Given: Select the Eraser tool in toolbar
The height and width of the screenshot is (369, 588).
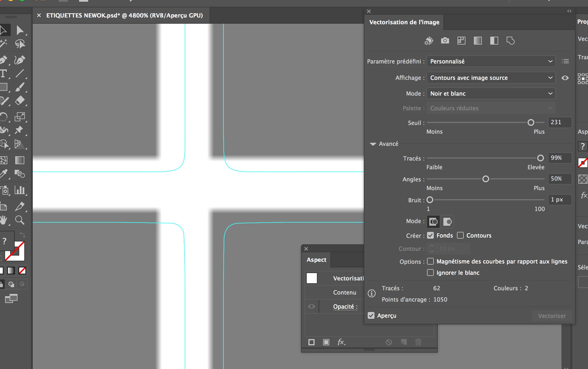Looking at the screenshot, I should [20, 101].
